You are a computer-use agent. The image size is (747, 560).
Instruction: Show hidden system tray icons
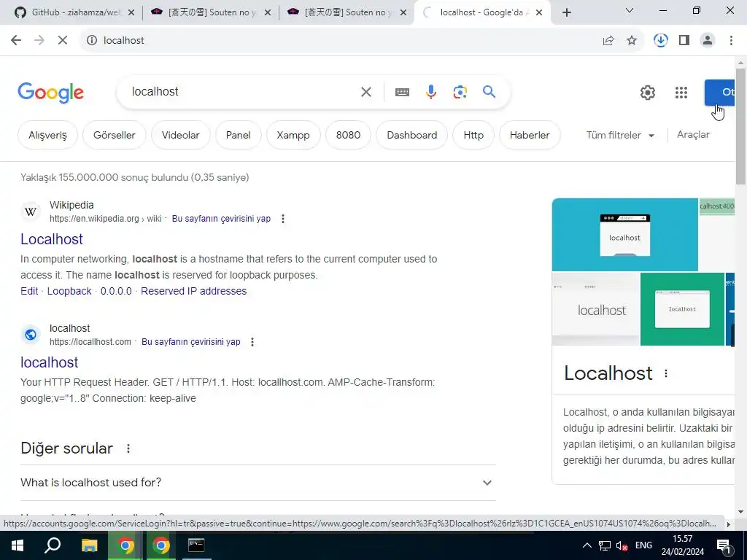(587, 545)
